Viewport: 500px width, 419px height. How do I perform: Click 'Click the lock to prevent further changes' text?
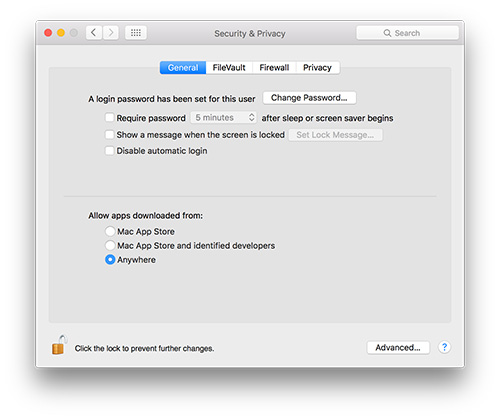(144, 348)
